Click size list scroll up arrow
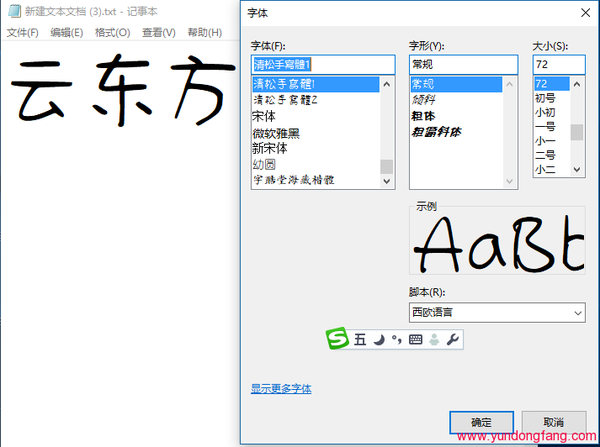Image resolution: width=600 pixels, height=447 pixels. 577,84
